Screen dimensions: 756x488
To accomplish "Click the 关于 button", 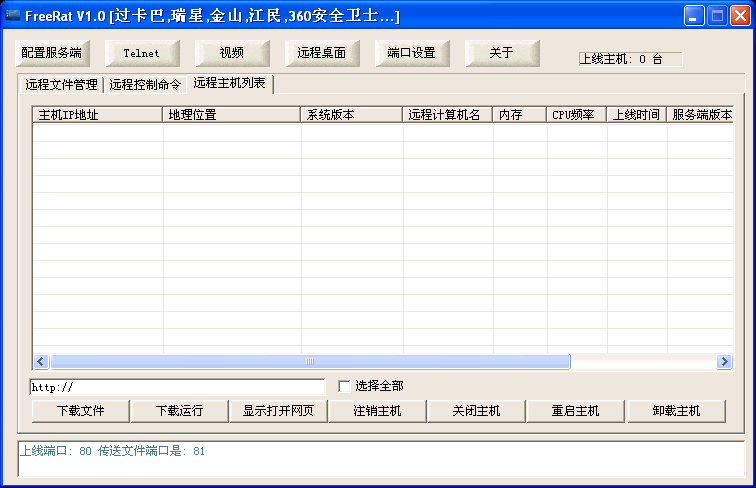I will click(x=501, y=53).
